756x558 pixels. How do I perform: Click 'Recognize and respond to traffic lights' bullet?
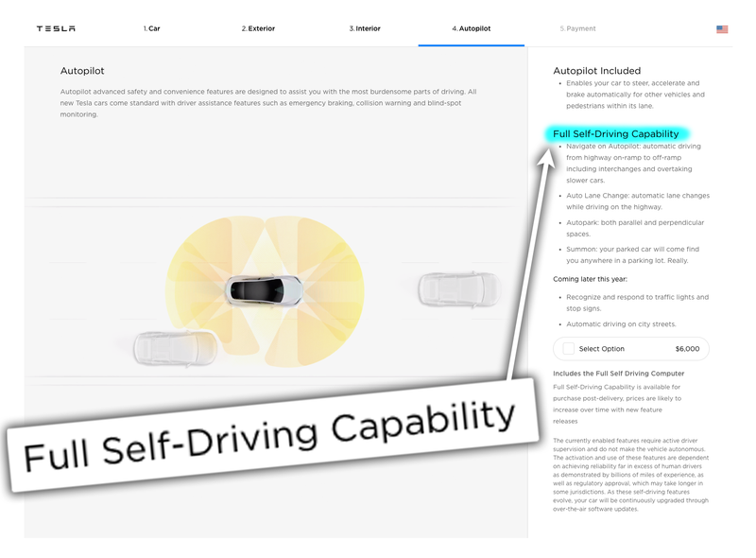click(x=637, y=303)
